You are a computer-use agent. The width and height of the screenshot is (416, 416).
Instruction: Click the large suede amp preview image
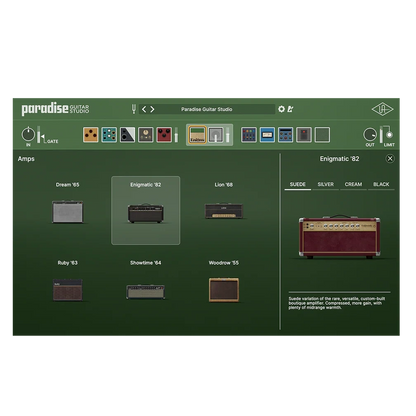(x=339, y=237)
